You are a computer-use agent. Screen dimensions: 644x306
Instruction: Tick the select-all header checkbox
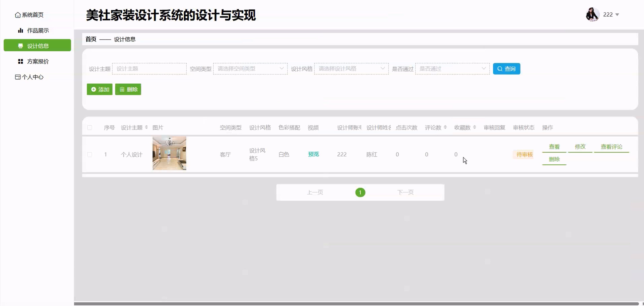(90, 128)
